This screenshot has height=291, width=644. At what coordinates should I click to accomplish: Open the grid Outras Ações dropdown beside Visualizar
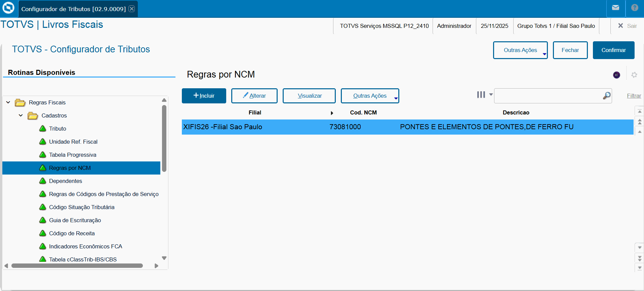[x=370, y=96]
